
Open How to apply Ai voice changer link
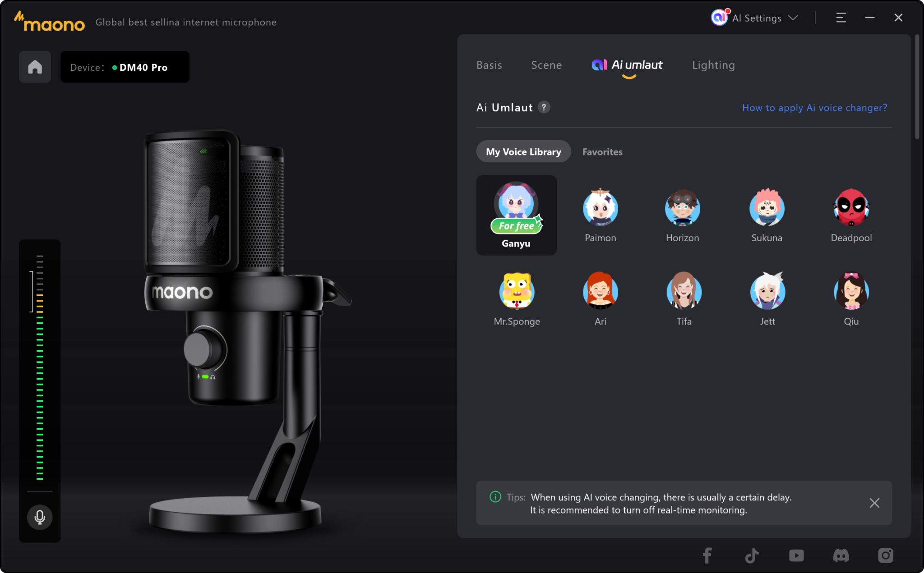(814, 108)
